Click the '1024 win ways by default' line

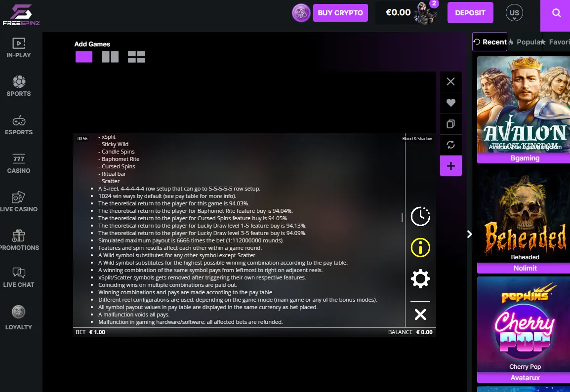click(167, 196)
